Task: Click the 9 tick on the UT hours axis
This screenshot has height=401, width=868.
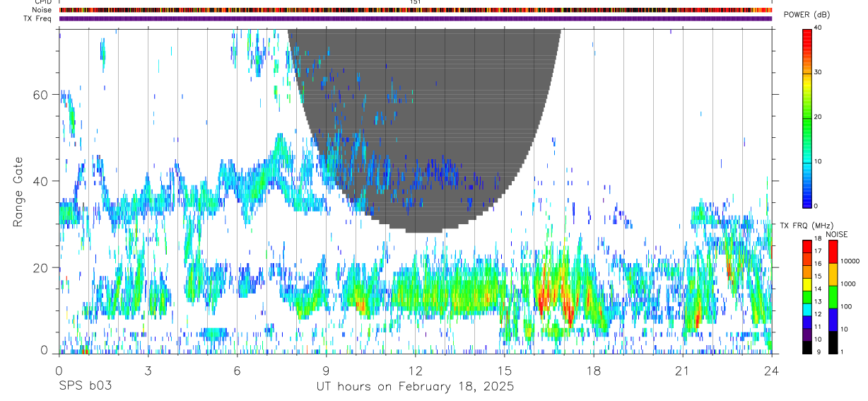Action: tap(326, 370)
